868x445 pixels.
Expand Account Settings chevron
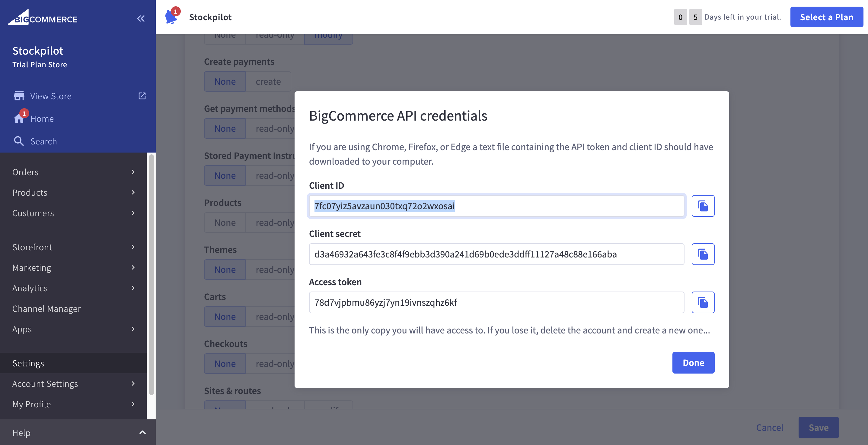click(133, 383)
